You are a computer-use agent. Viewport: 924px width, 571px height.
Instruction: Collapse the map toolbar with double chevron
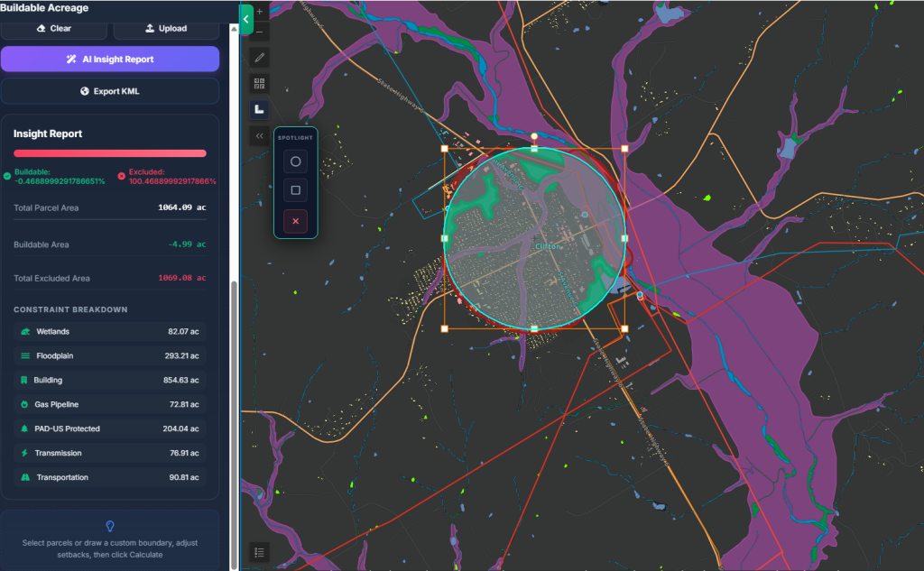click(259, 135)
